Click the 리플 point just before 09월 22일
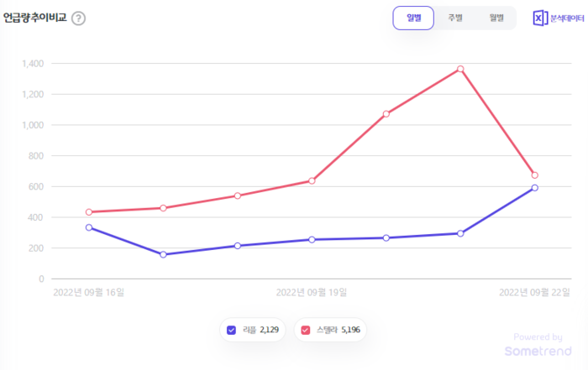This screenshot has width=588, height=370. [x=460, y=233]
